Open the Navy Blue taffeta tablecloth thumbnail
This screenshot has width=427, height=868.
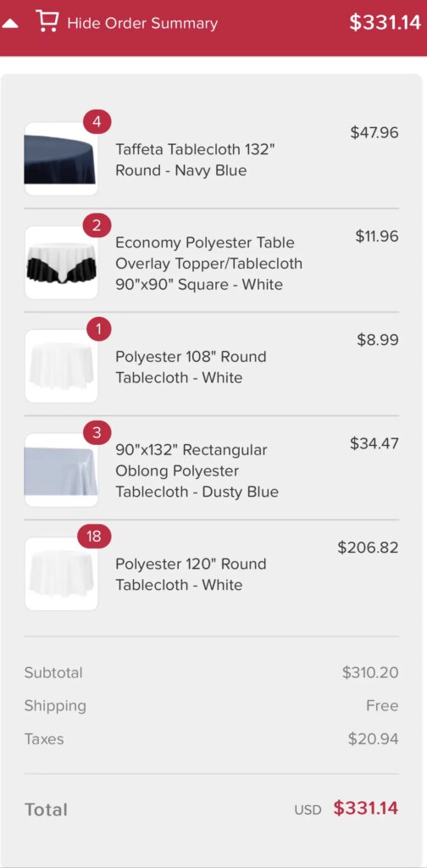(x=61, y=159)
